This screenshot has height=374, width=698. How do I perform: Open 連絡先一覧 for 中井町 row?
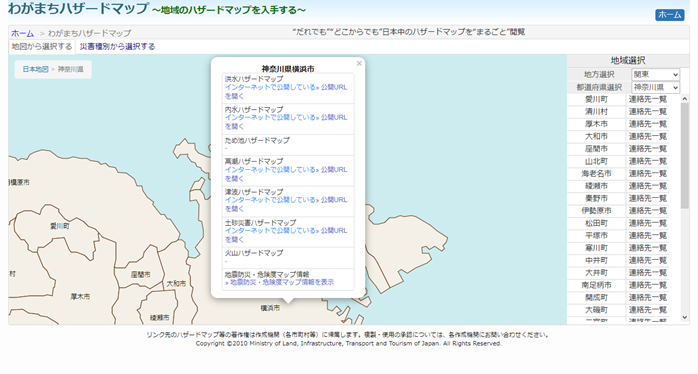648,260
